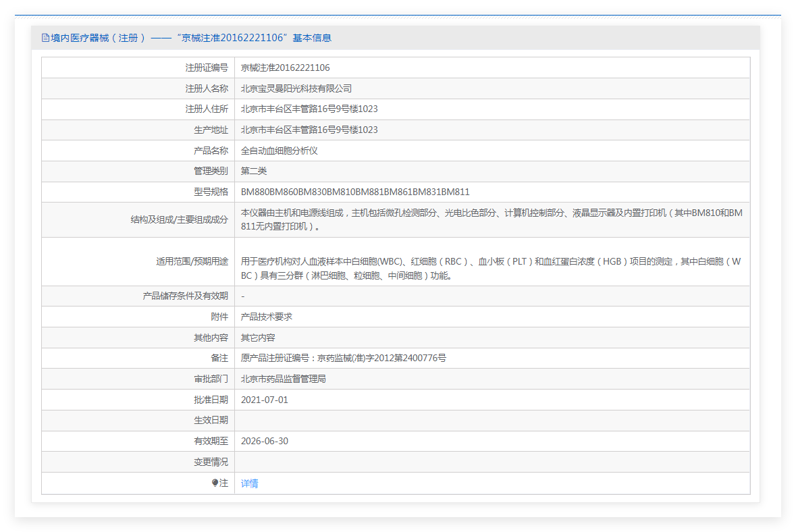Click the document icon beside 境内医疗器械 header

pos(45,38)
